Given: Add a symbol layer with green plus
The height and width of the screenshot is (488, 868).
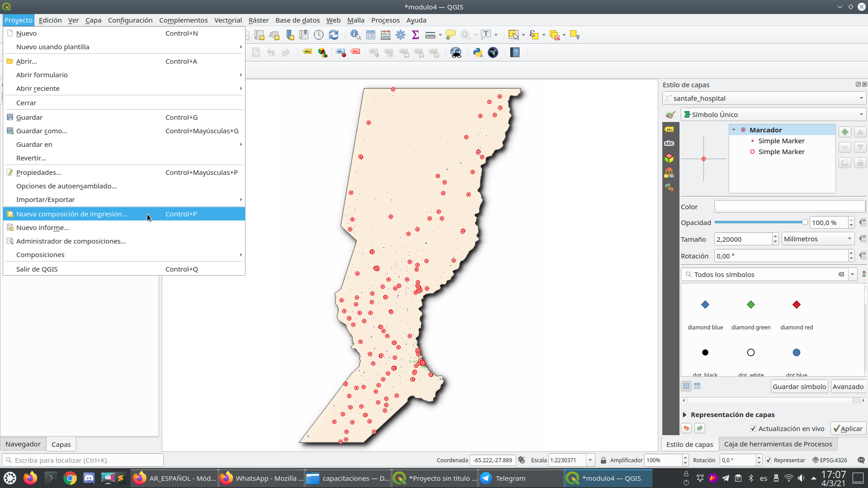Looking at the screenshot, I should [844, 132].
